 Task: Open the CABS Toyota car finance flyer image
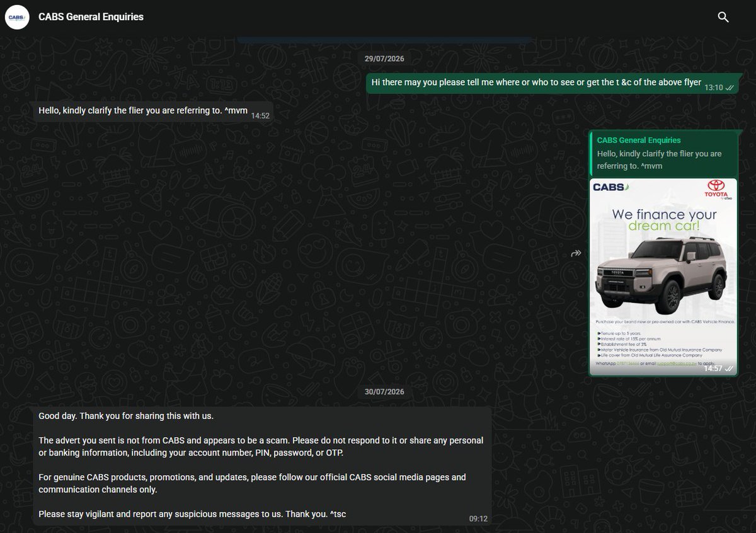663,277
